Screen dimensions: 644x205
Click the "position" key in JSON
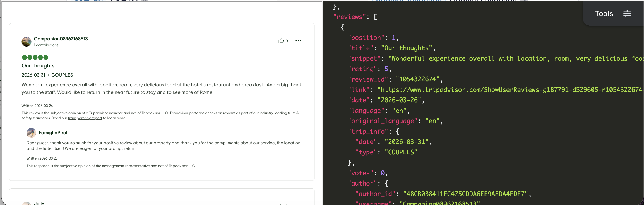[366, 38]
